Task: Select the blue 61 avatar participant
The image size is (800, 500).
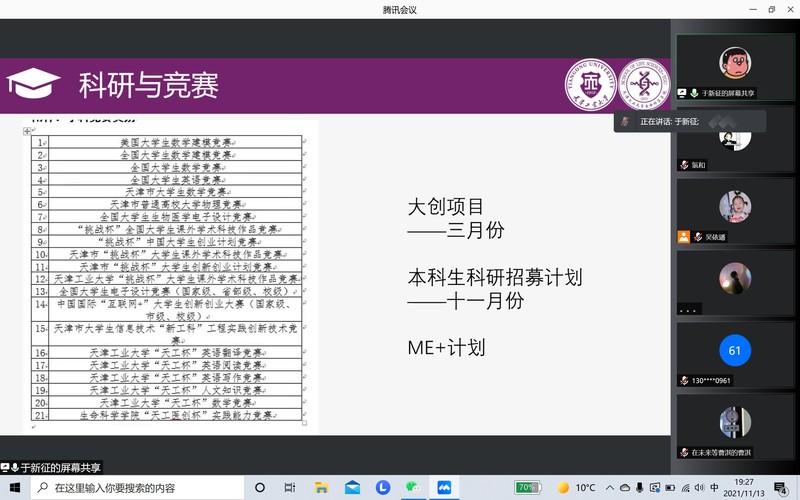Action: [x=735, y=351]
